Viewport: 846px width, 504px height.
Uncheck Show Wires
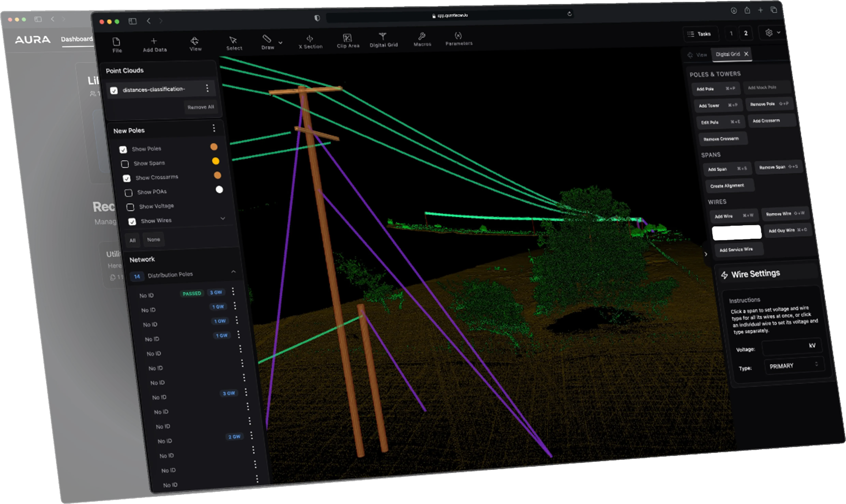[132, 222]
